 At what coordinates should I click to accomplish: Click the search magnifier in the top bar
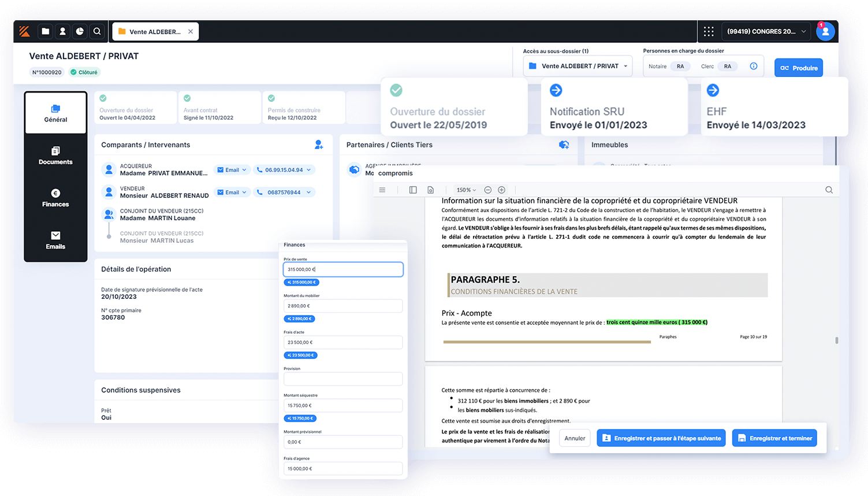(97, 31)
